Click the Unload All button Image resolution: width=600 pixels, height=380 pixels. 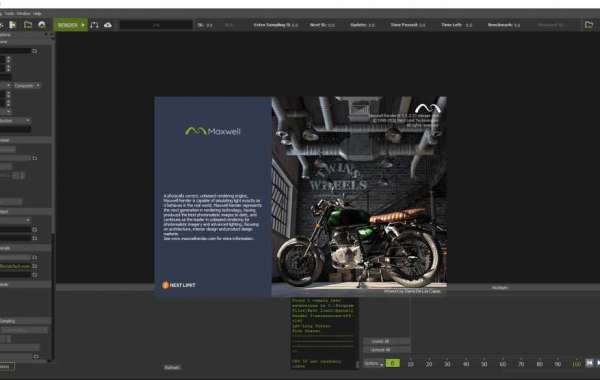pos(385,349)
